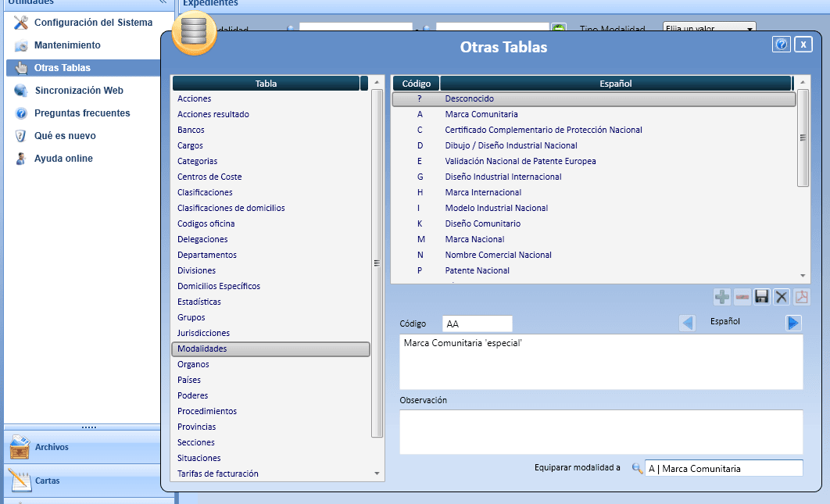
Task: Select Cargos in the Tabla list
Action: pyautogui.click(x=271, y=145)
